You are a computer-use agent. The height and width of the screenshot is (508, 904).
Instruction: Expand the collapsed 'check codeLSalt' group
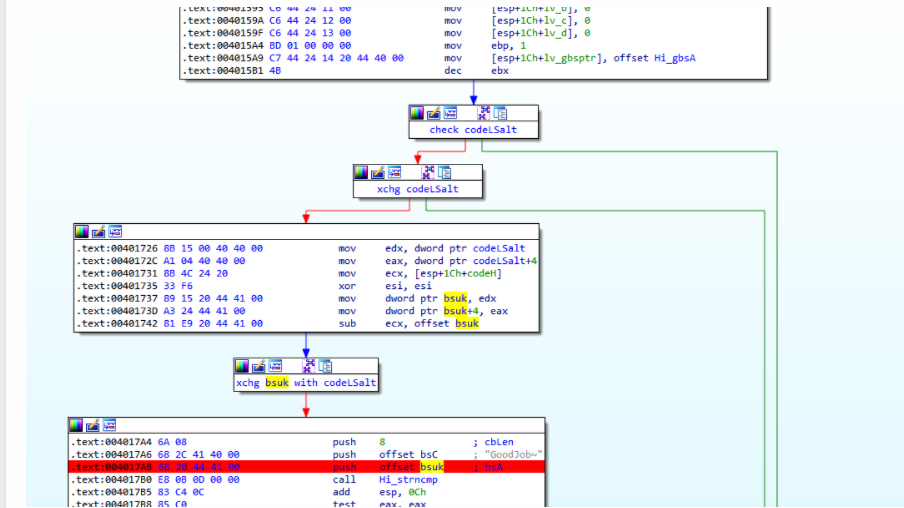(500, 113)
